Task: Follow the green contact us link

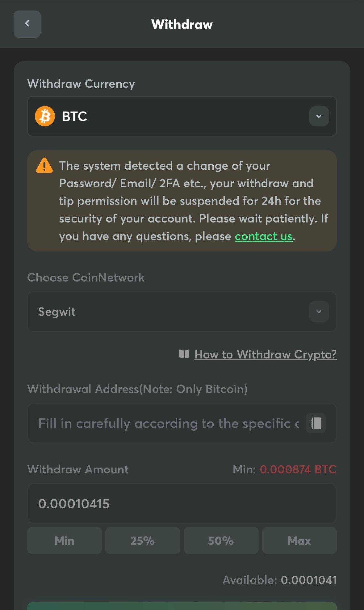Action: 263,236
